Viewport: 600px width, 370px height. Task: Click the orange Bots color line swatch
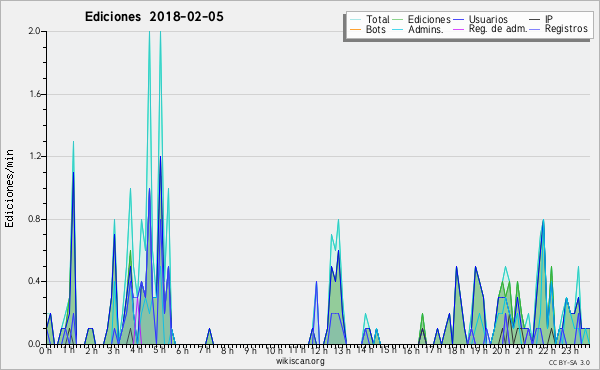pyautogui.click(x=355, y=29)
